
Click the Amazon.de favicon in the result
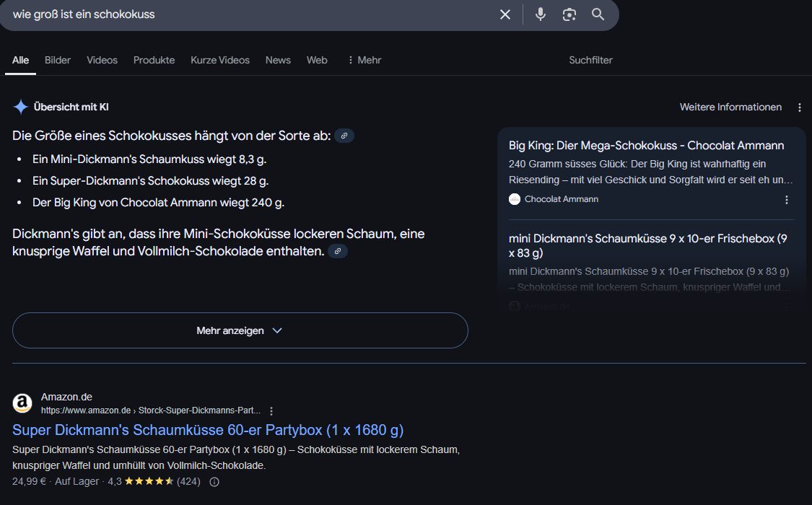click(22, 403)
